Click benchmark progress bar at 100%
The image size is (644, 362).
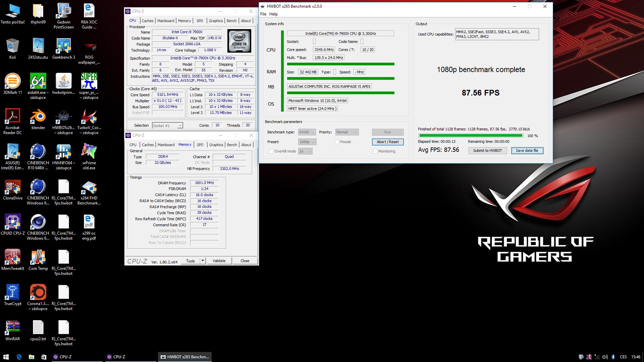pos(471,136)
